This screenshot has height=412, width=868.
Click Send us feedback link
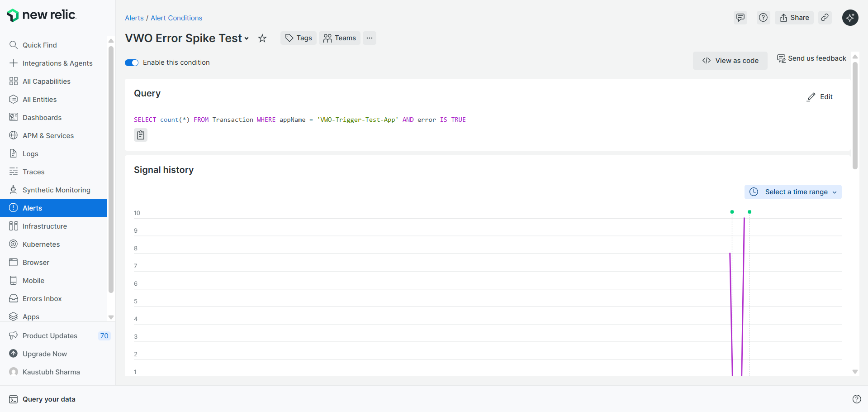(811, 58)
